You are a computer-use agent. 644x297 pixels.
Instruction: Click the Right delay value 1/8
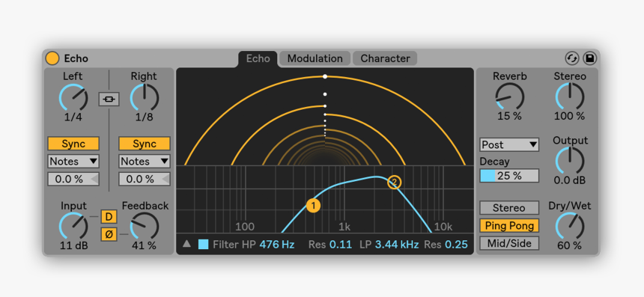(x=145, y=117)
